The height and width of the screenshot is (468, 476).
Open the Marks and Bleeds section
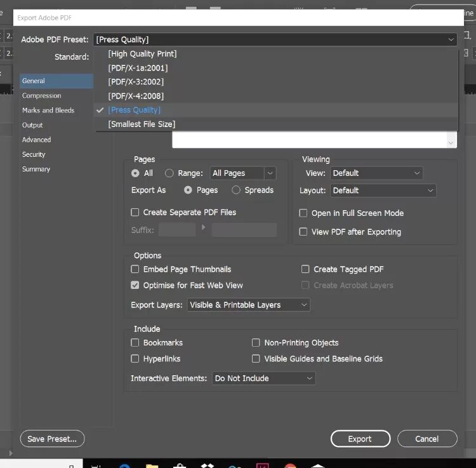coord(48,110)
